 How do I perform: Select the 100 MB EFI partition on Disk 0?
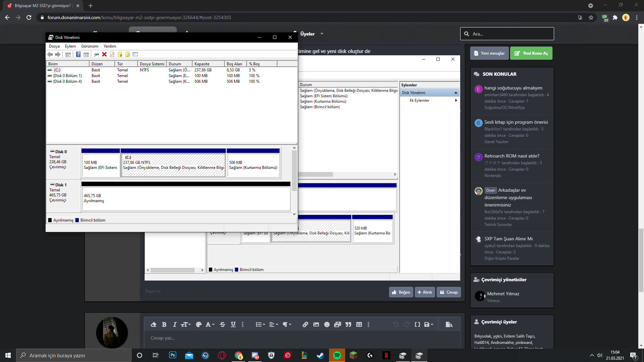[101, 163]
